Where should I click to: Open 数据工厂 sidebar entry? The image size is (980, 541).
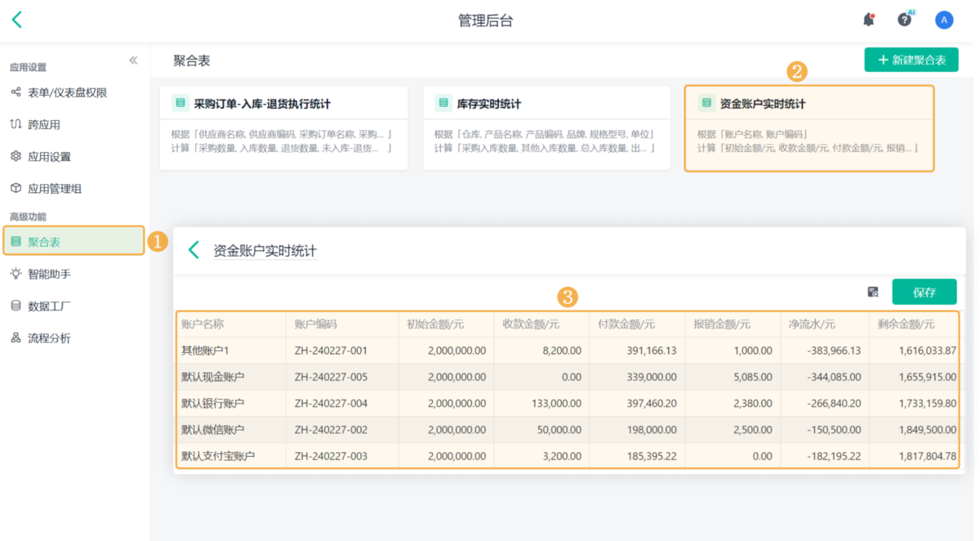click(49, 306)
